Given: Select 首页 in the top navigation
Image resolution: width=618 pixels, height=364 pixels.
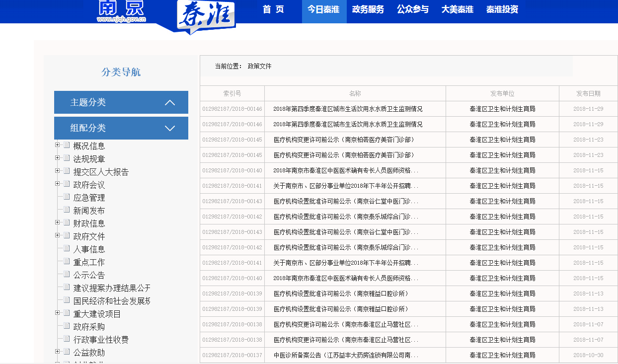Looking at the screenshot, I should [x=273, y=9].
